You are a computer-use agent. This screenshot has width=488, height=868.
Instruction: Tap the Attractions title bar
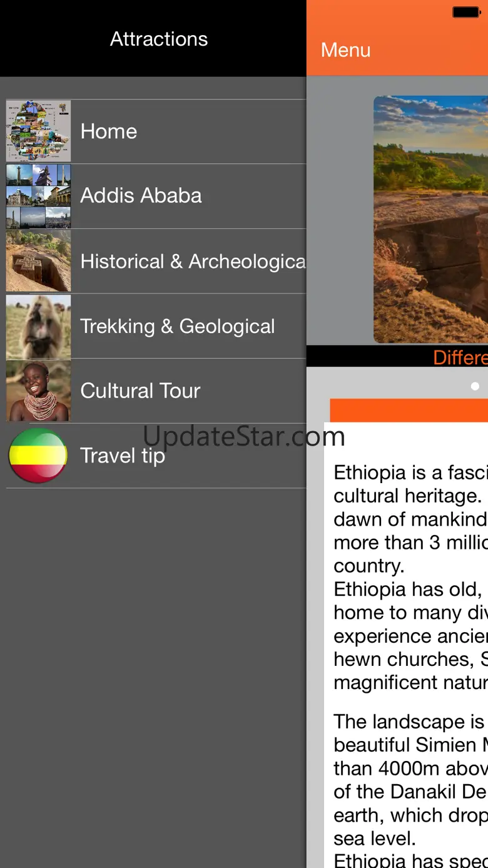tap(153, 38)
